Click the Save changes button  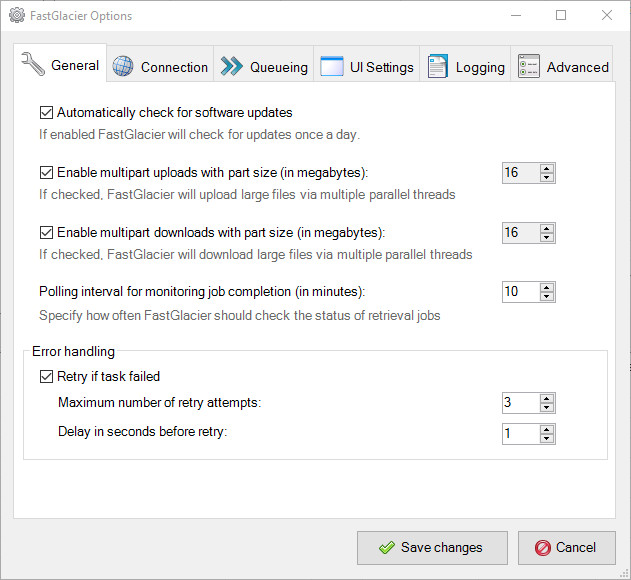[432, 548]
